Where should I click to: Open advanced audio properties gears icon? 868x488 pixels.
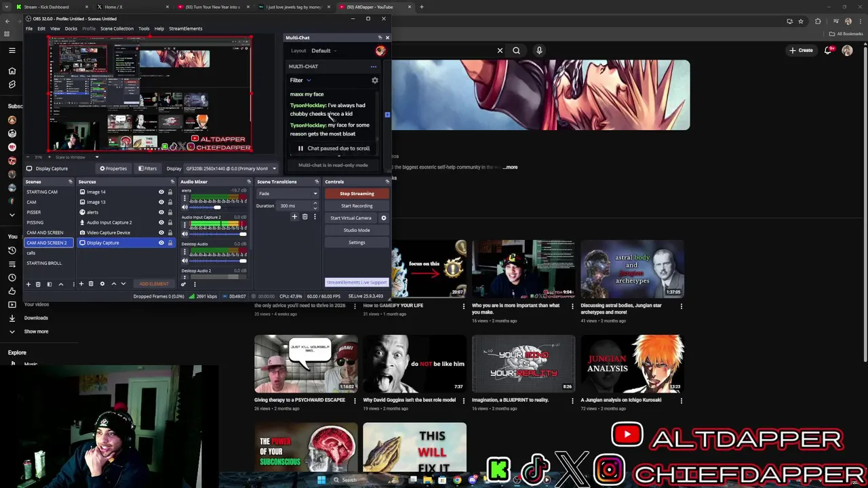tap(183, 284)
